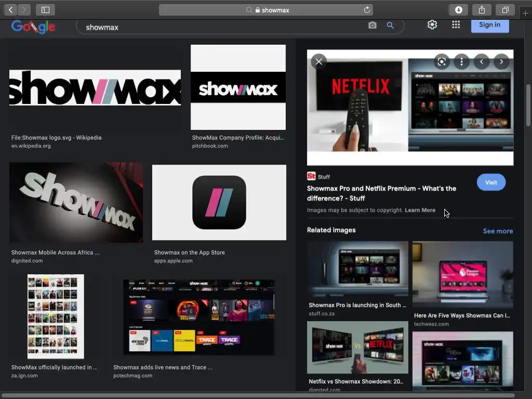Click the Google logo
The image size is (532, 399).
[33, 26]
